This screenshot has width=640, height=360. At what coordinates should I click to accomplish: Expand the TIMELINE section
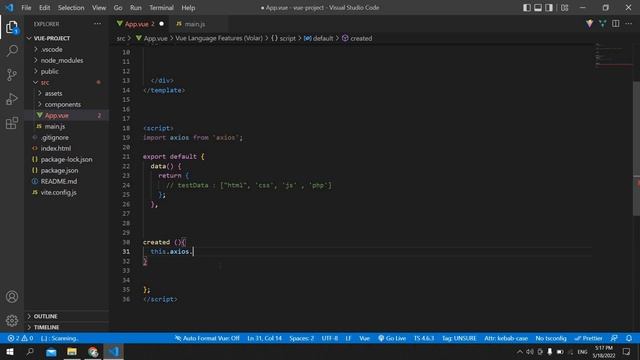(67, 327)
